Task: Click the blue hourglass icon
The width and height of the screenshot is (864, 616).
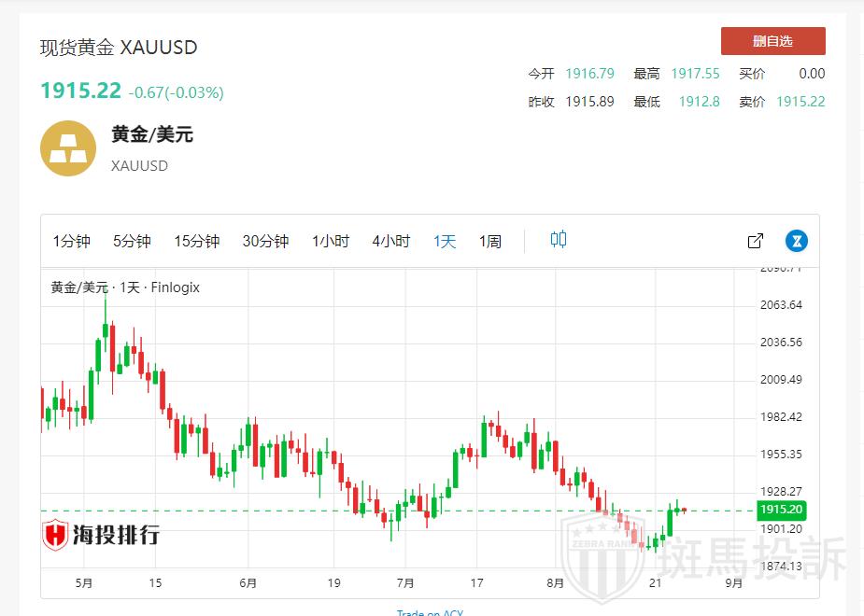Action: [797, 241]
